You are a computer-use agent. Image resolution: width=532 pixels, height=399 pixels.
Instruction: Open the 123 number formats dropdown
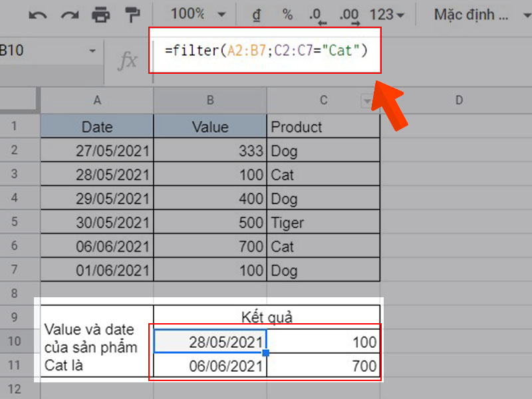click(387, 15)
